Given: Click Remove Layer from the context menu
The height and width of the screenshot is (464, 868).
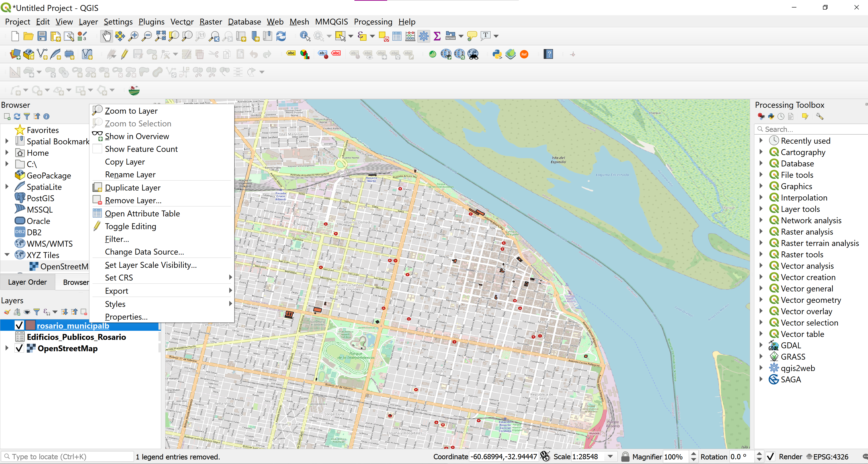Looking at the screenshot, I should click(133, 200).
